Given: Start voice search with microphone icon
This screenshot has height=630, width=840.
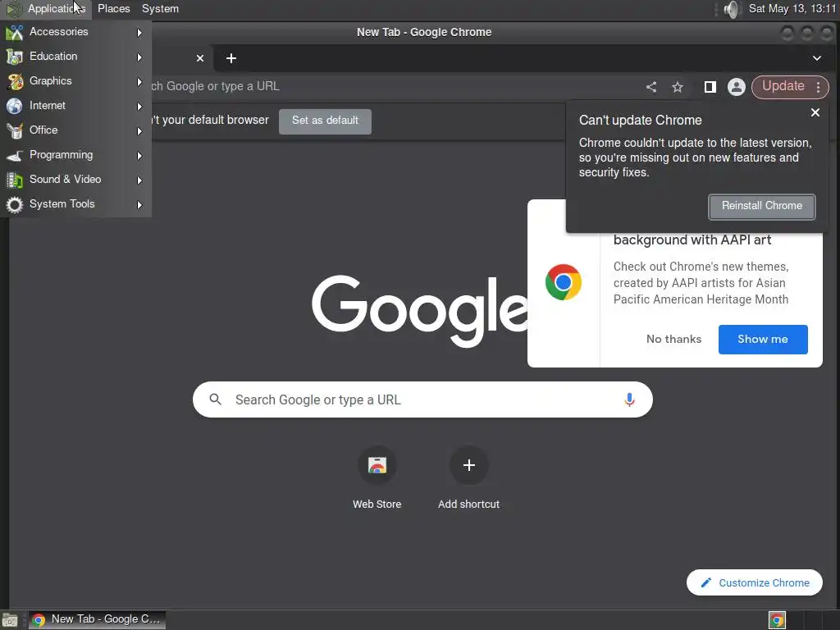Looking at the screenshot, I should pyautogui.click(x=629, y=399).
